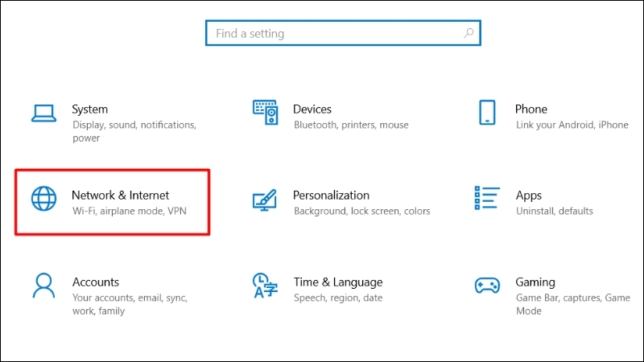
Task: Click the Gaming controller icon
Action: (487, 286)
